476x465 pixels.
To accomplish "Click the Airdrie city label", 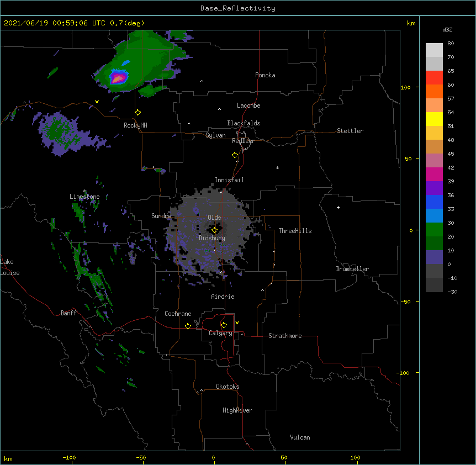I will (223, 297).
